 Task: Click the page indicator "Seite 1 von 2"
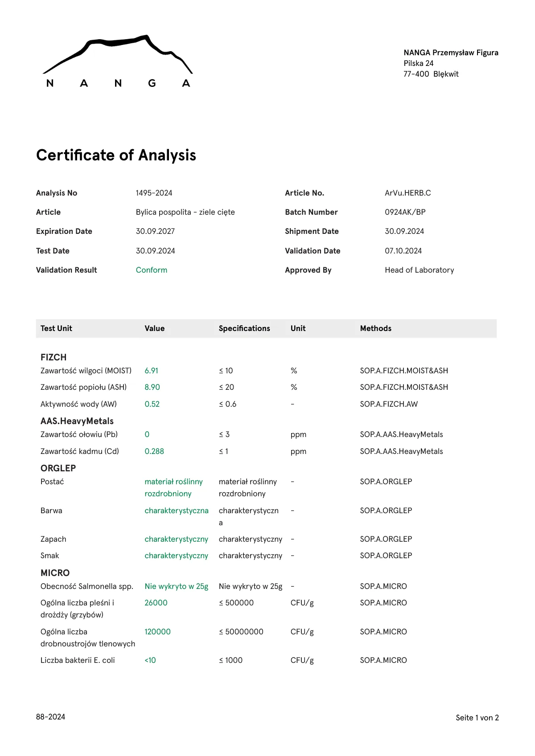(x=477, y=718)
